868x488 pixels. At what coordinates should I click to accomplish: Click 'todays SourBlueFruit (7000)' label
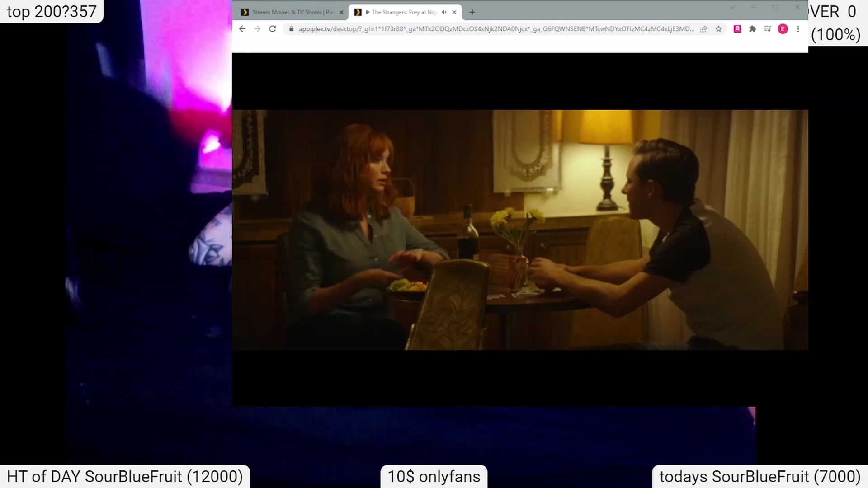click(760, 476)
